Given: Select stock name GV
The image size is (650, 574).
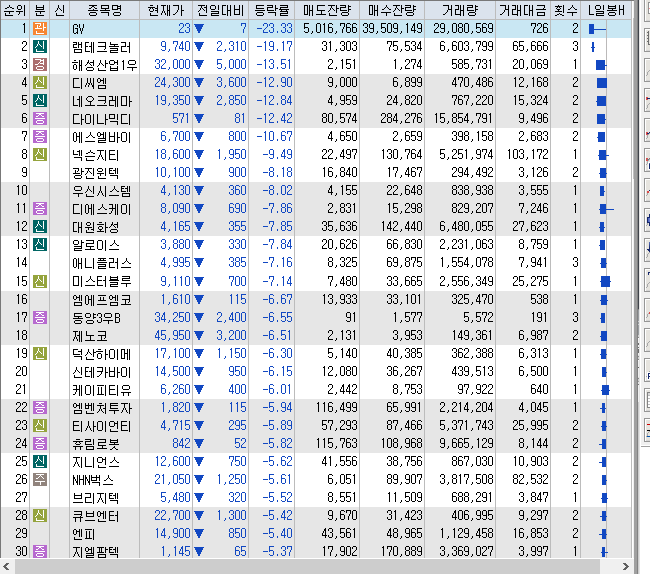Looking at the screenshot, I should 78,29.
